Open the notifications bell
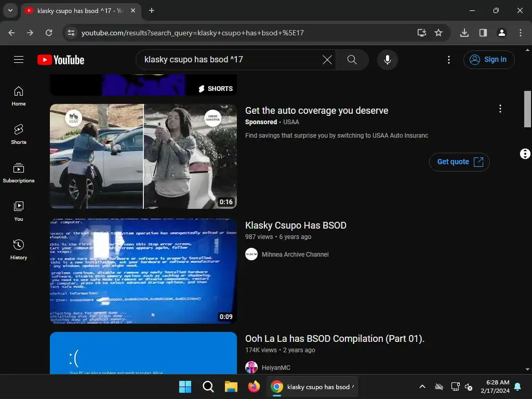This screenshot has height=399, width=532. [518, 387]
